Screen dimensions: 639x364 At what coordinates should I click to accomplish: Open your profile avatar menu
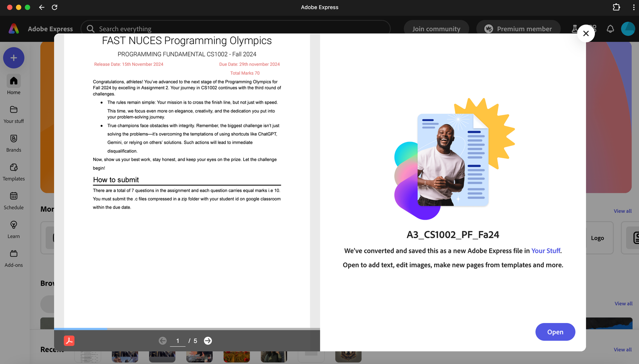[628, 29]
